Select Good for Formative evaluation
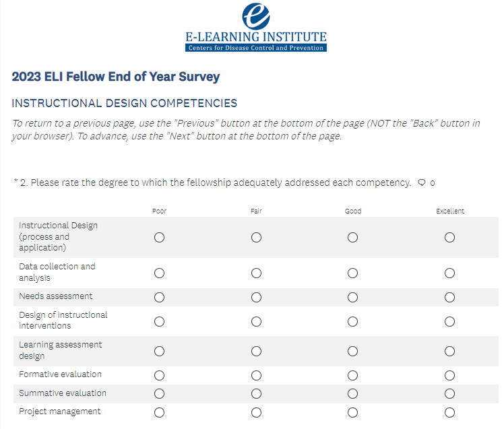Image resolution: width=504 pixels, height=429 pixels. [x=352, y=375]
